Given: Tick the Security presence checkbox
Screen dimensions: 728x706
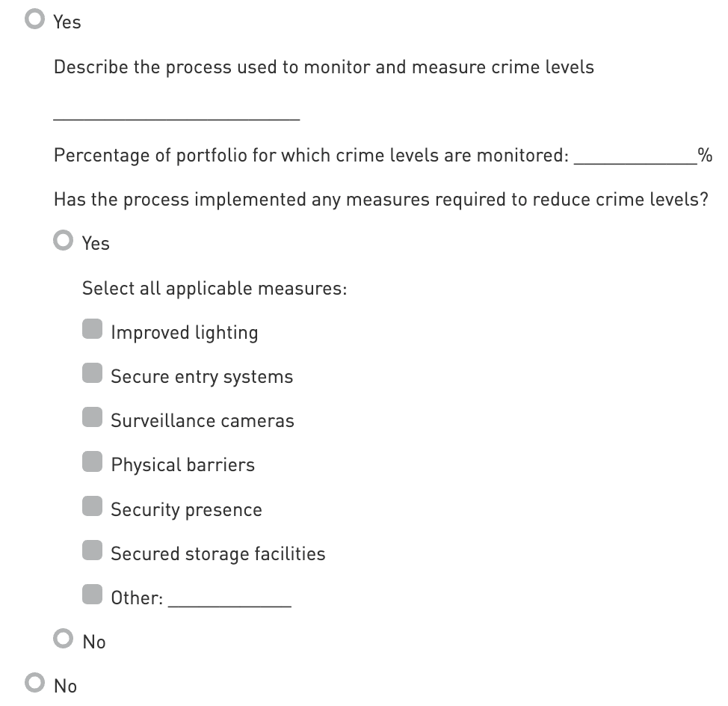Looking at the screenshot, I should (92, 508).
